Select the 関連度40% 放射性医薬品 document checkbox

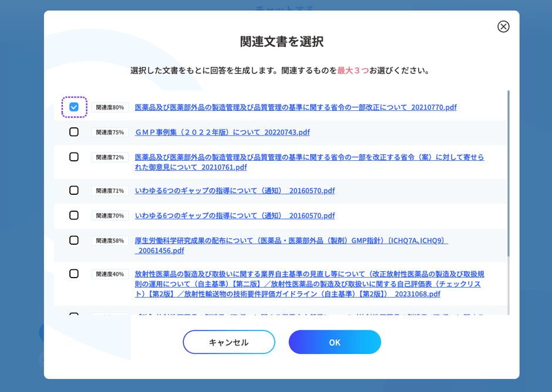73,273
